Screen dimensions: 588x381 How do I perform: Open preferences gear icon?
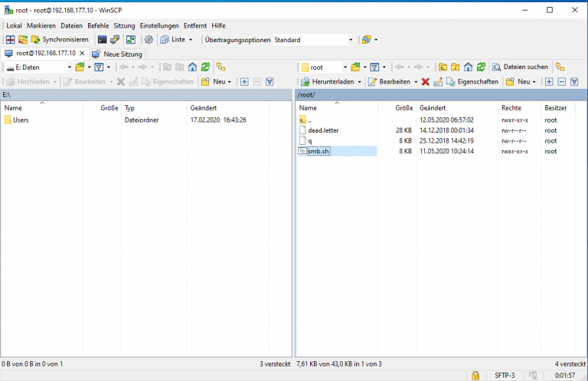[149, 39]
